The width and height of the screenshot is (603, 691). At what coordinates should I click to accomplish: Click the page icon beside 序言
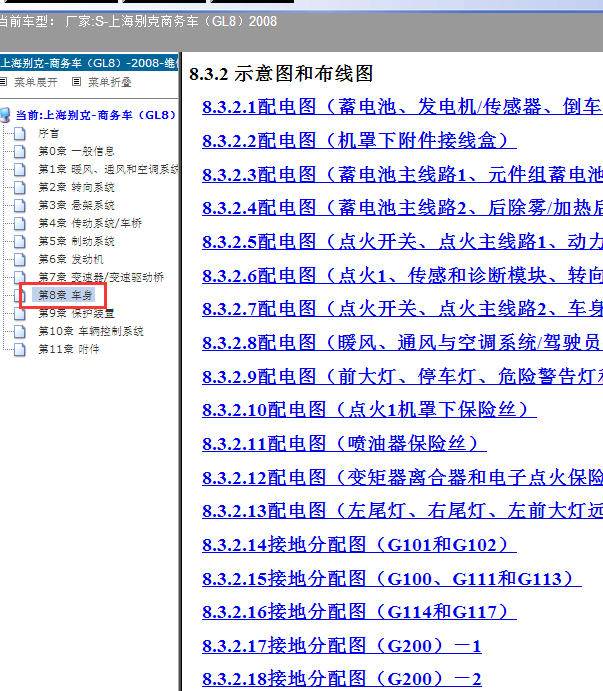(x=20, y=133)
